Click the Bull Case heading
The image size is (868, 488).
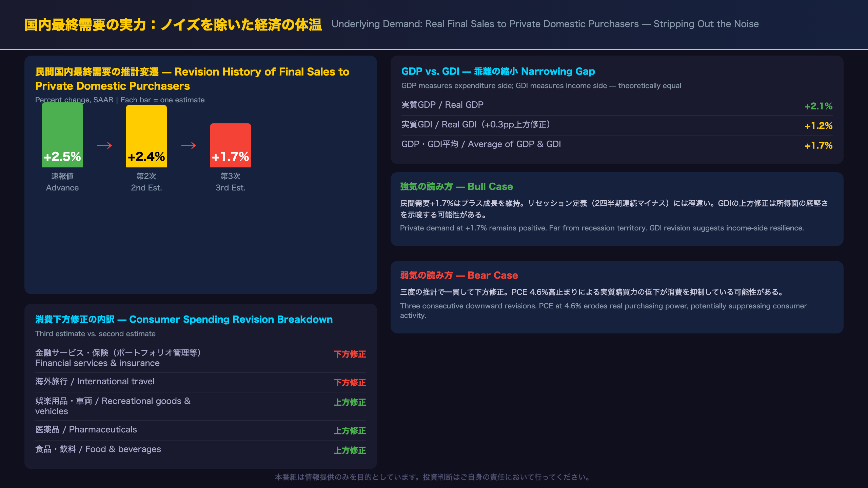pyautogui.click(x=456, y=186)
